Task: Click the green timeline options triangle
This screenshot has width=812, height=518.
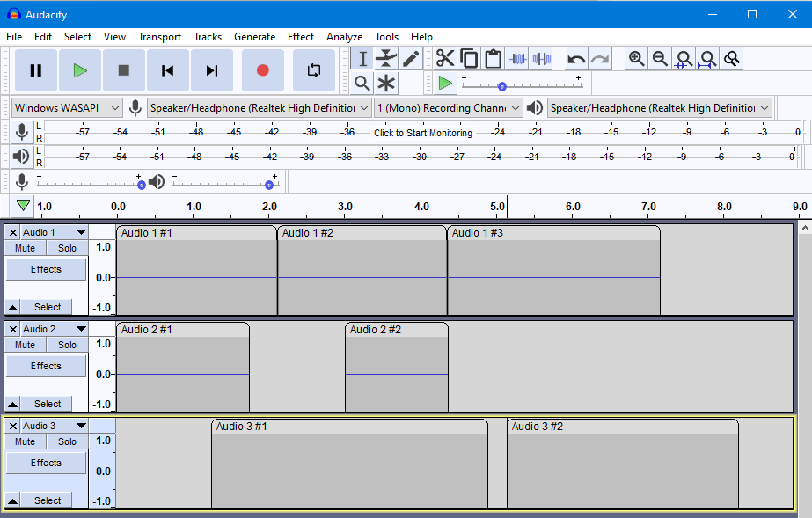Action: point(23,206)
